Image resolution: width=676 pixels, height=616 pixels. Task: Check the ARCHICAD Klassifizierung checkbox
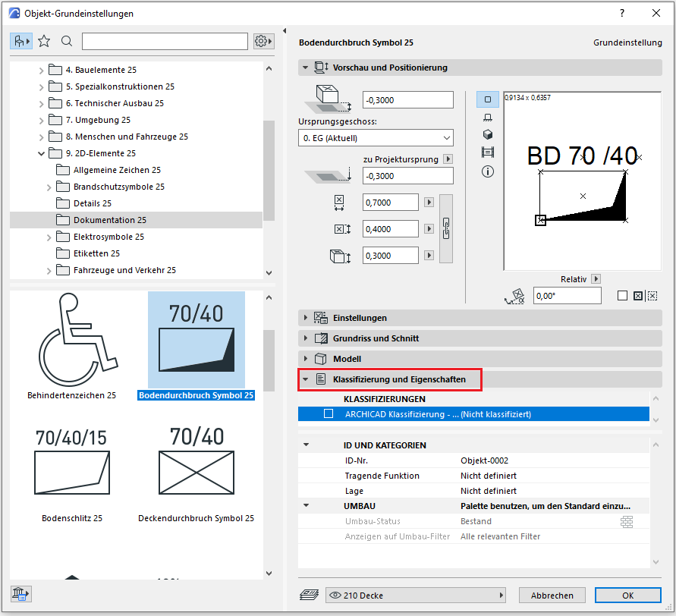329,414
